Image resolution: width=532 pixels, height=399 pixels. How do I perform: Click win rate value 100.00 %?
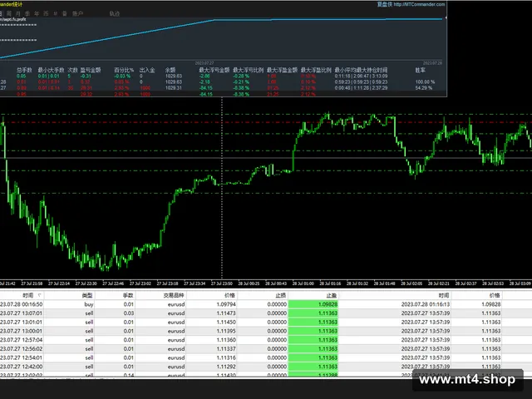[x=425, y=82]
